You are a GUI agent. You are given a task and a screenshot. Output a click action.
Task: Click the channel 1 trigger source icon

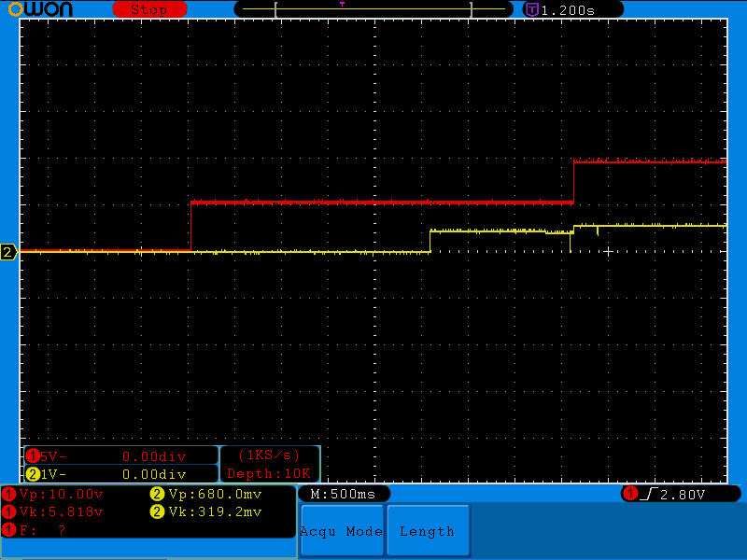tap(630, 494)
